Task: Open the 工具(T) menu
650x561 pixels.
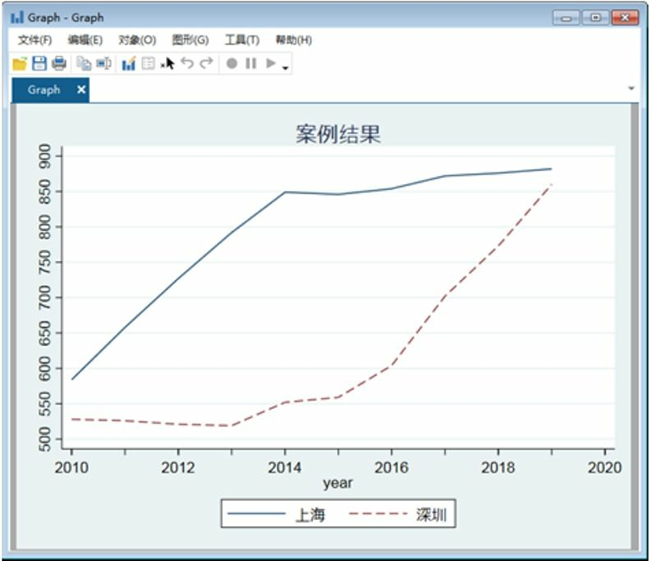Action: pyautogui.click(x=242, y=40)
